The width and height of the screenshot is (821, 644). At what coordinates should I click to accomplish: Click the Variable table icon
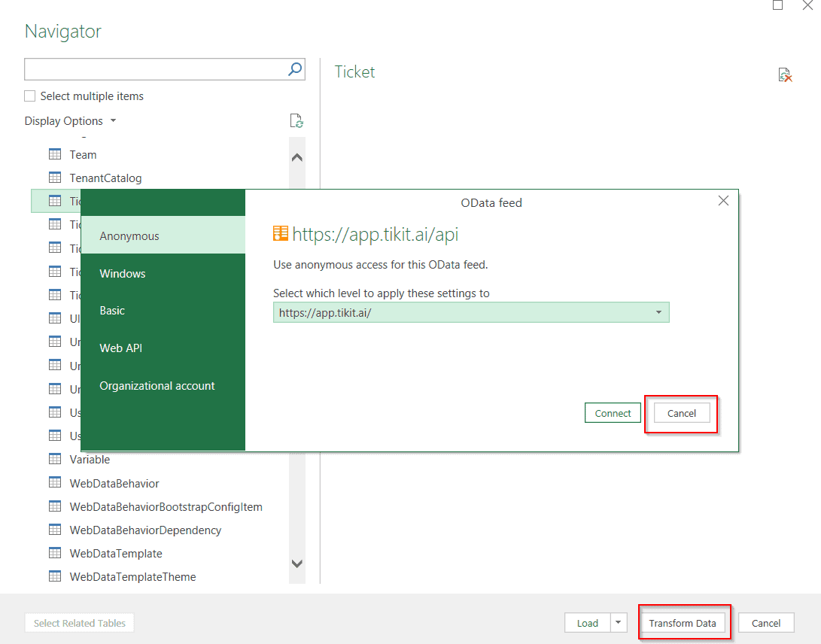(x=55, y=459)
